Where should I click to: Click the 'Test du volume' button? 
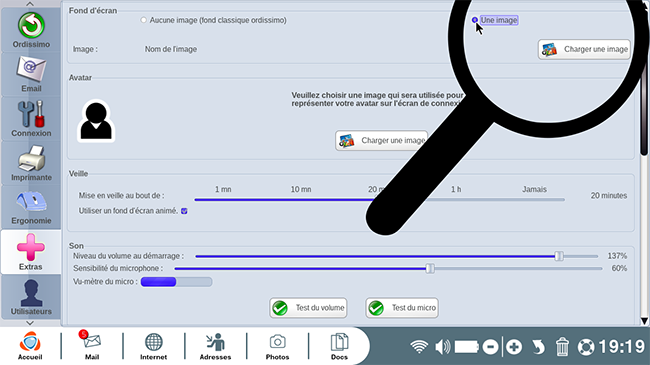(308, 308)
